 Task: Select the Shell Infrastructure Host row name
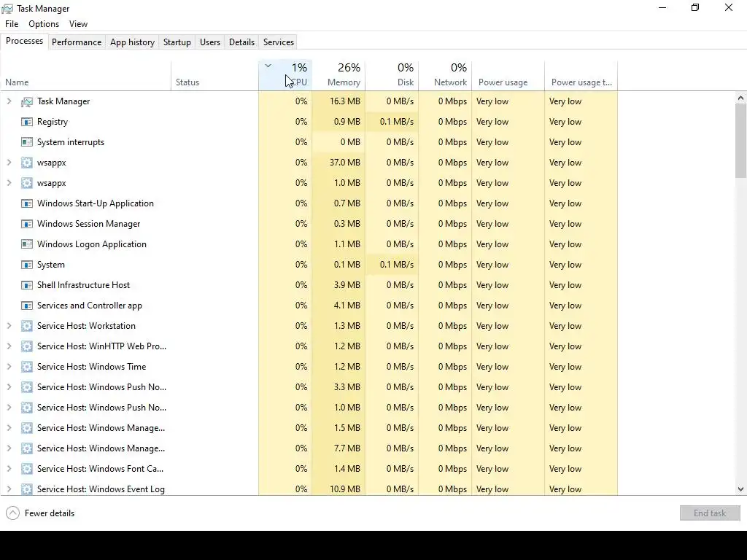(83, 285)
